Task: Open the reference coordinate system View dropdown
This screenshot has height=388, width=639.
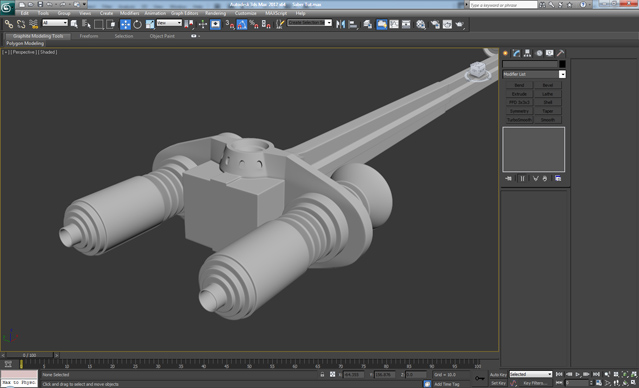Action: coord(169,23)
